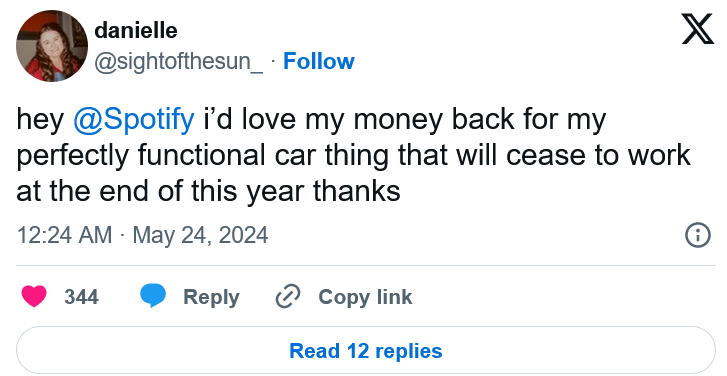Follow danielle via the Follow link
The width and height of the screenshot is (727, 376).
319,62
